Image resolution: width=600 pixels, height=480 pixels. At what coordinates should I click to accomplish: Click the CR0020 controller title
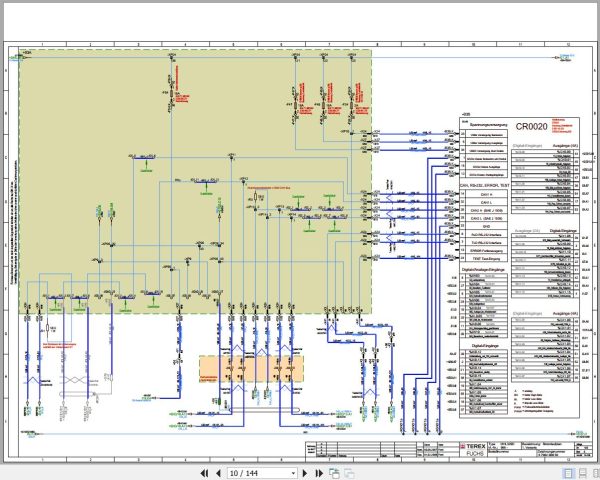coord(531,127)
